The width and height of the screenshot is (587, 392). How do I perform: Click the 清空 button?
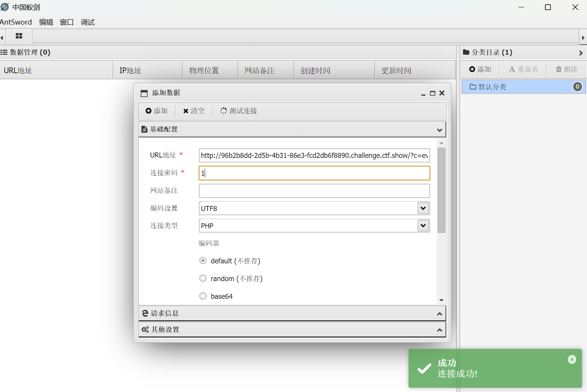(x=194, y=111)
